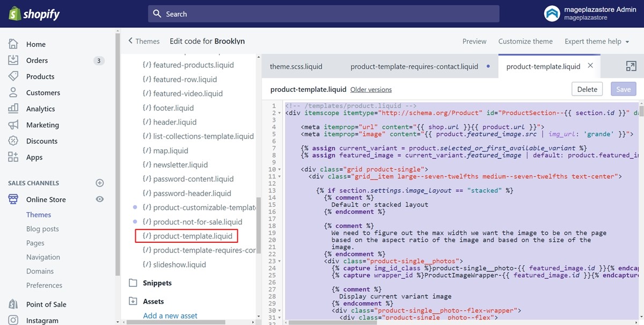Add a sales channel with plus icon
Image resolution: width=644 pixels, height=325 pixels.
pyautogui.click(x=99, y=183)
